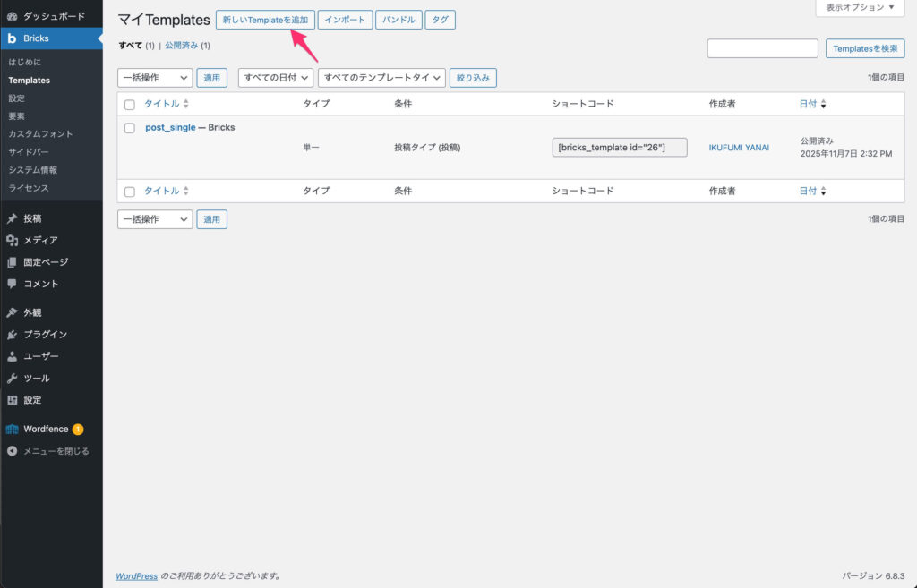Click the Bricks logo icon
The height and width of the screenshot is (588, 917).
click(x=12, y=38)
